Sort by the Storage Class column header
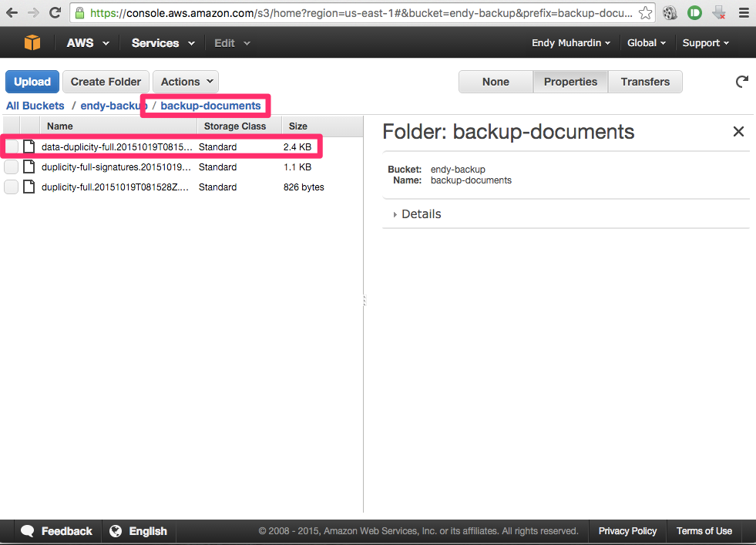 pyautogui.click(x=239, y=126)
